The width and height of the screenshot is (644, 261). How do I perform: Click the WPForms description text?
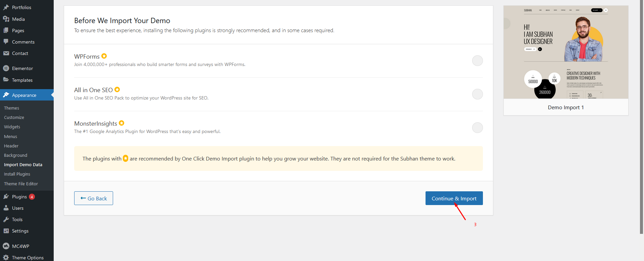[x=160, y=64]
